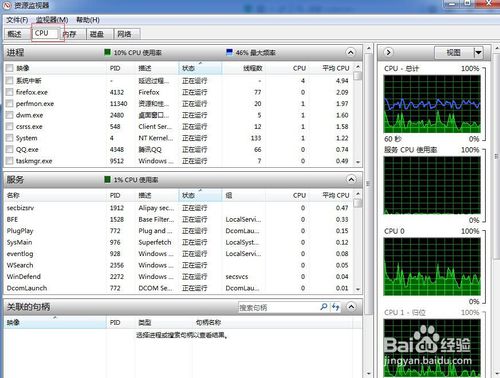Select the secbizsrv service row
500x378 pixels.
click(x=178, y=208)
